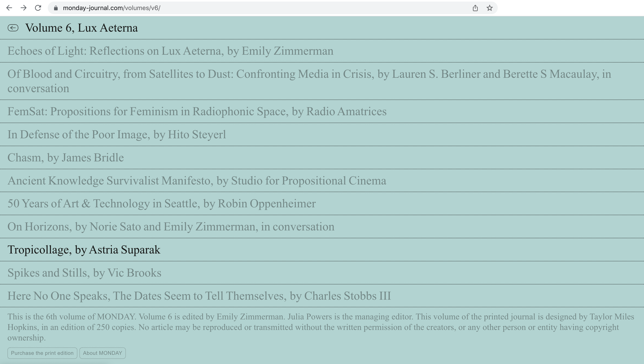This screenshot has height=364, width=644.
Task: Click the share page icon
Action: pos(475,8)
